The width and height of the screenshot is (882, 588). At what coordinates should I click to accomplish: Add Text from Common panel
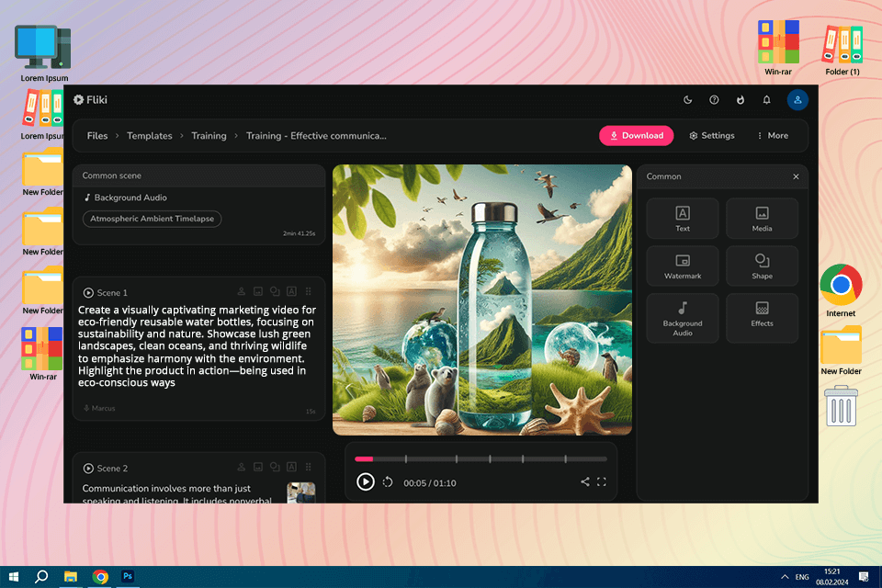click(683, 219)
